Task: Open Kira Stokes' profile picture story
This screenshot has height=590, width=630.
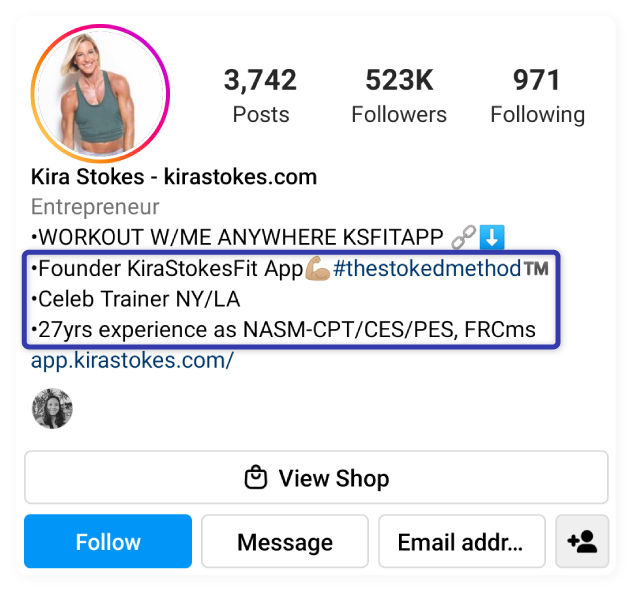Action: pyautogui.click(x=100, y=93)
